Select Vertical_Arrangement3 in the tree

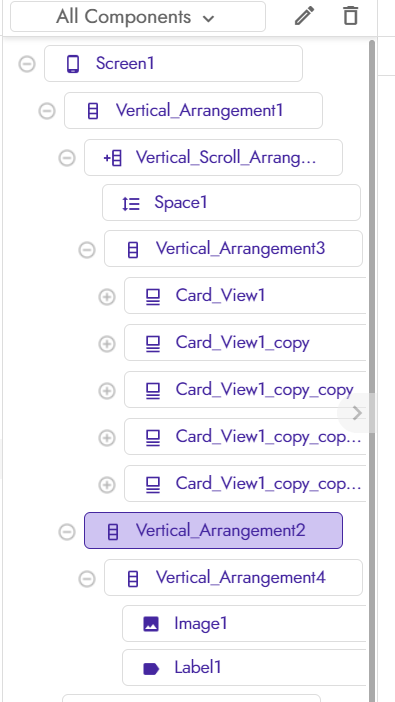pos(233,248)
